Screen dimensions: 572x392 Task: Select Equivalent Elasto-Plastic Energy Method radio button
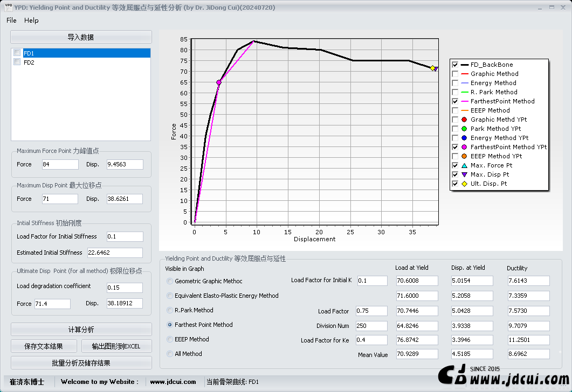coord(170,296)
